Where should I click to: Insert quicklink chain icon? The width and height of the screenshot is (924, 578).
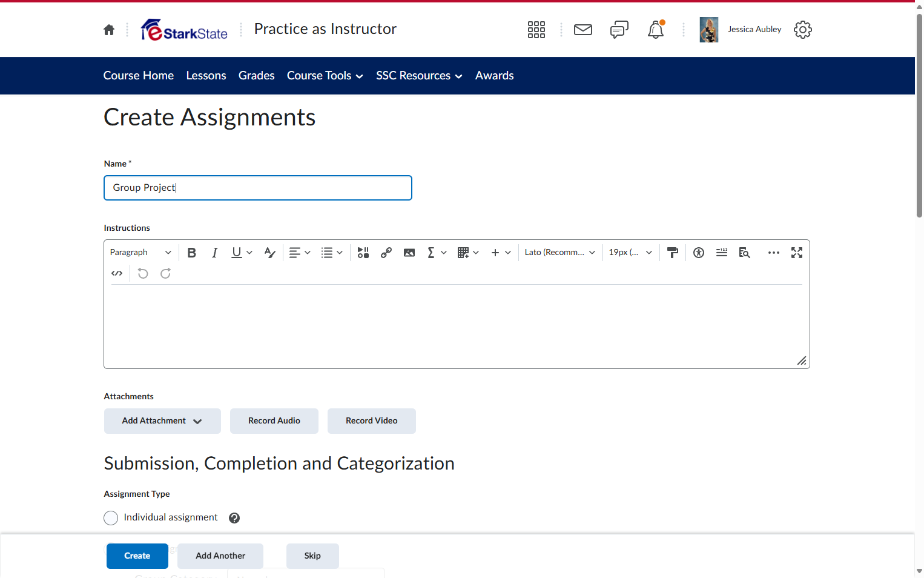tap(386, 253)
